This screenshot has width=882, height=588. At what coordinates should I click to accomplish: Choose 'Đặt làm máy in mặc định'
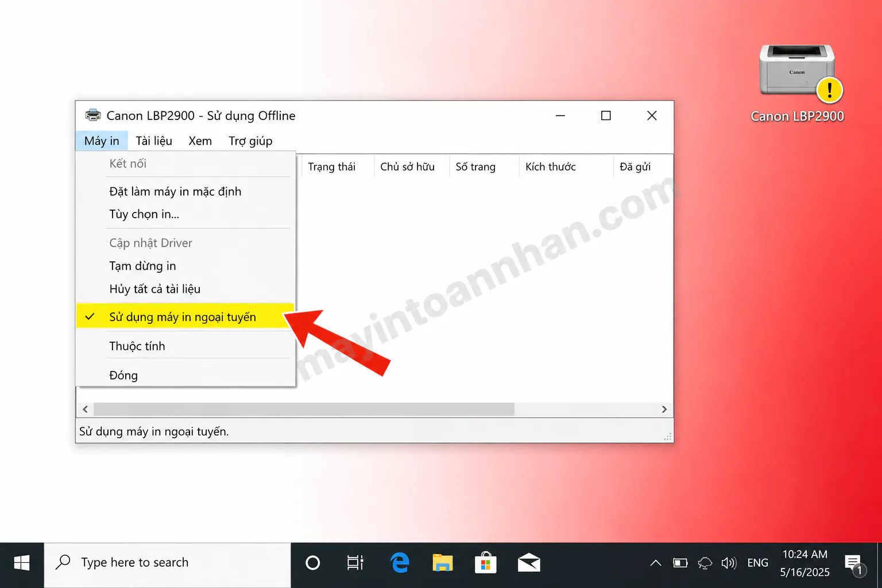(x=185, y=191)
